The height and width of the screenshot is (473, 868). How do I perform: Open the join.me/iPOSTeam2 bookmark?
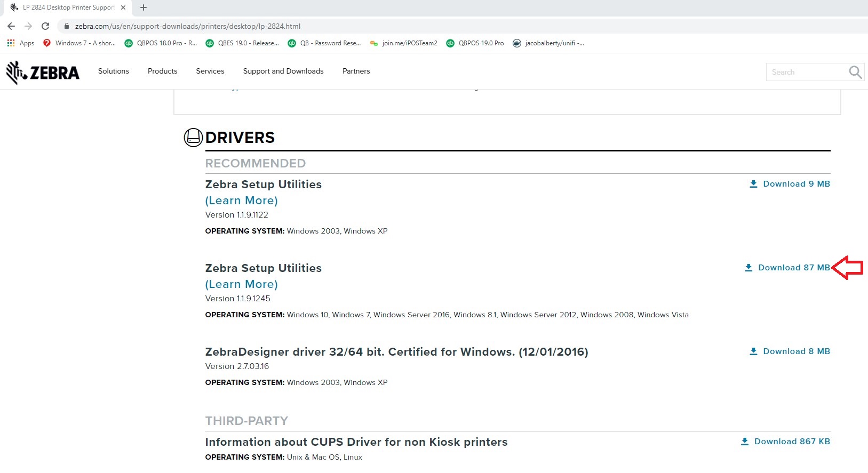click(404, 43)
